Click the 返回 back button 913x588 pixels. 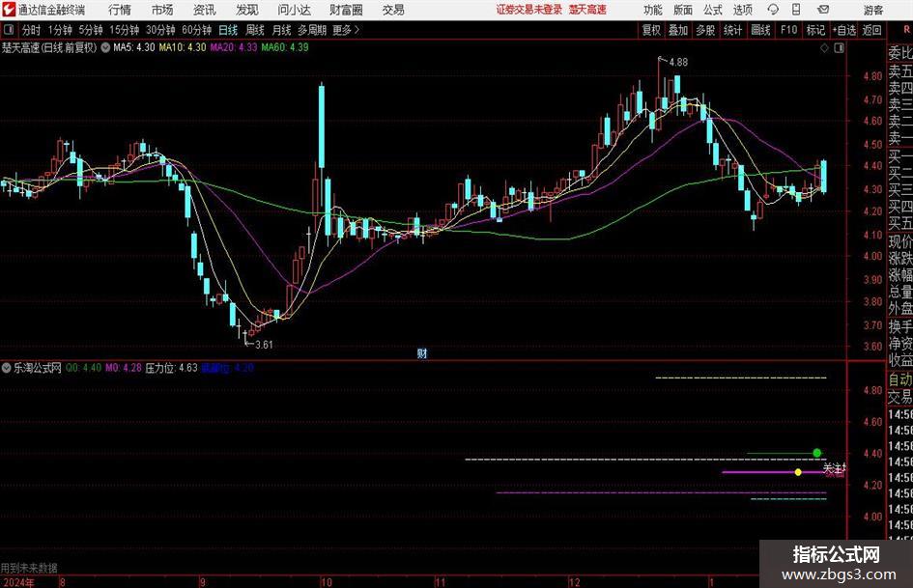(x=871, y=30)
